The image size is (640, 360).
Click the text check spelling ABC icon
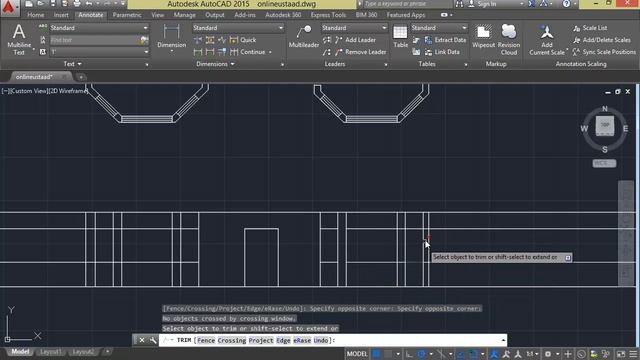pyautogui.click(x=42, y=27)
